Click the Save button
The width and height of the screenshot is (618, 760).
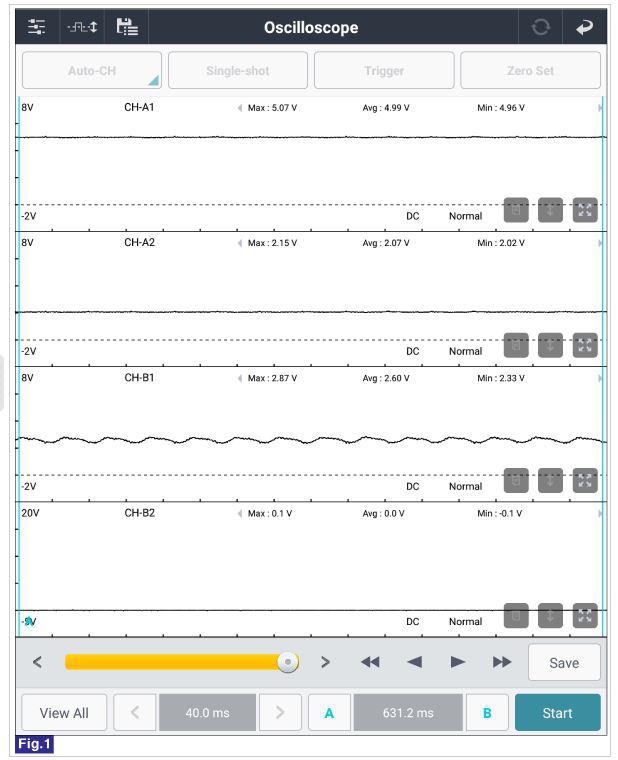[564, 663]
